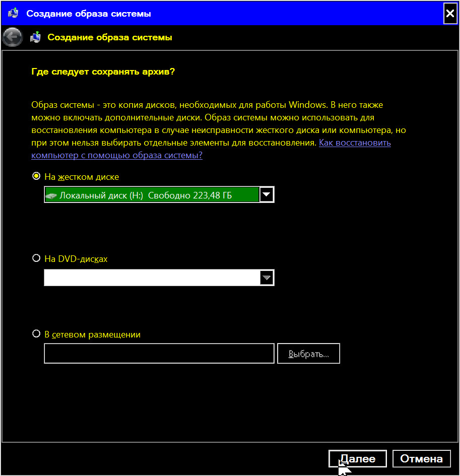Open the Как восстановить компьютер help link
This screenshot has width=460, height=476.
click(x=354, y=143)
